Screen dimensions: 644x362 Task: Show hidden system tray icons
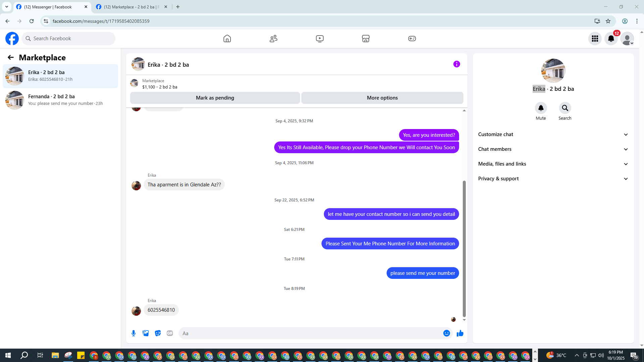click(577, 355)
